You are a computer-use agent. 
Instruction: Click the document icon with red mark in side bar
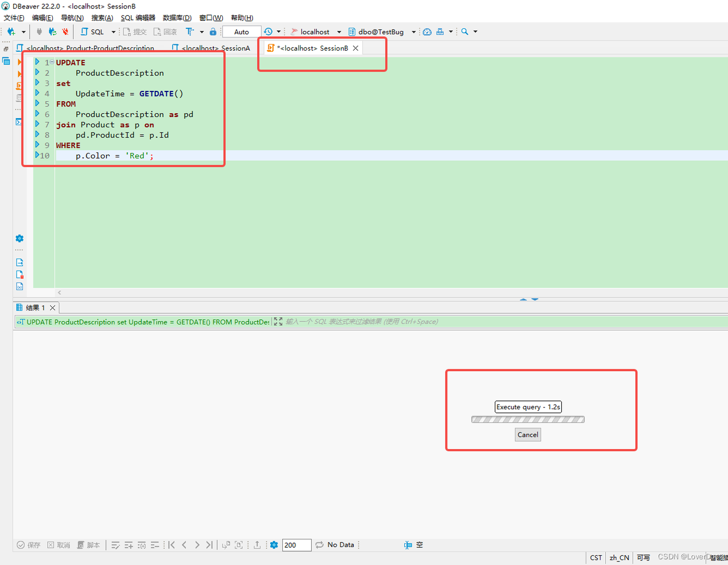coord(19,275)
